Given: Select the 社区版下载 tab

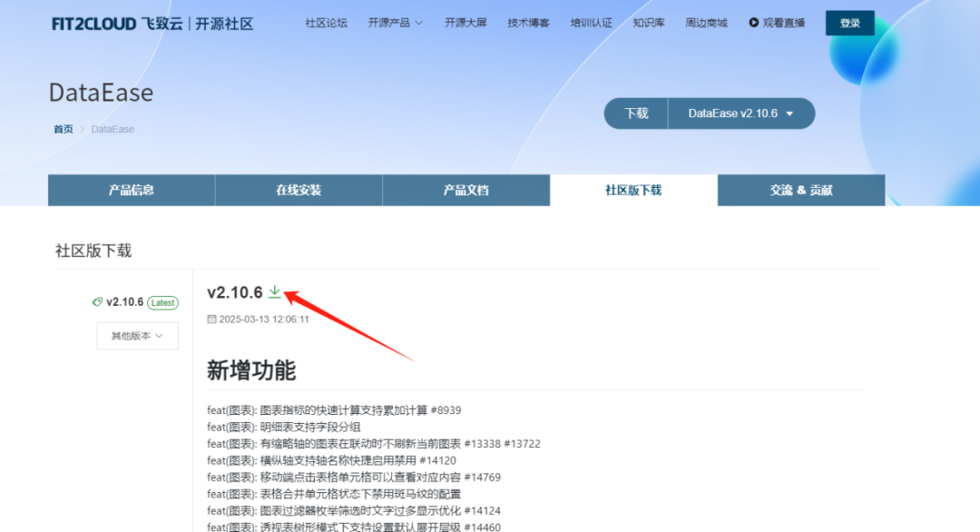Looking at the screenshot, I should pos(633,190).
